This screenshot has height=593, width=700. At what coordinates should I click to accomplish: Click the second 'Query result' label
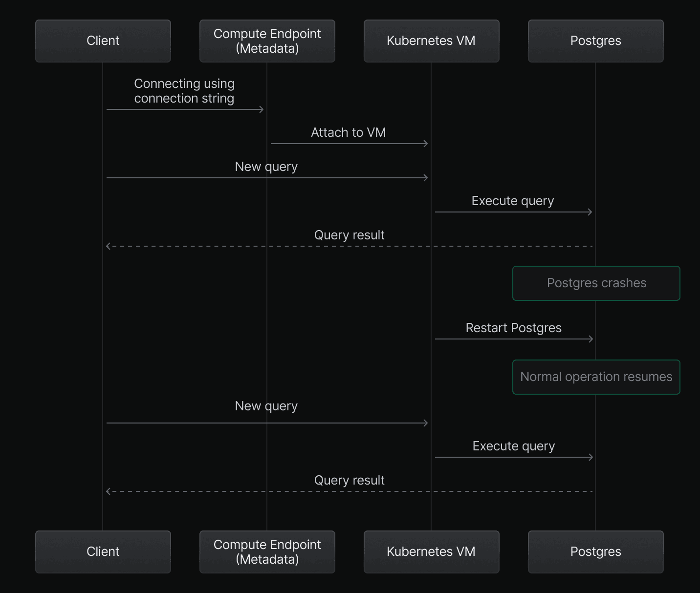click(349, 480)
